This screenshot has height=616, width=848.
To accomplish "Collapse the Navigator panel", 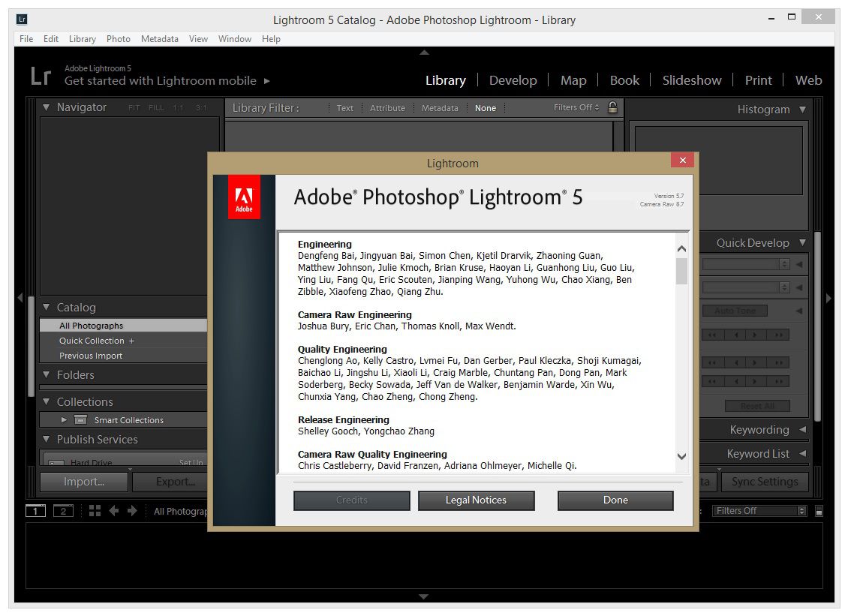I will tap(46, 107).
